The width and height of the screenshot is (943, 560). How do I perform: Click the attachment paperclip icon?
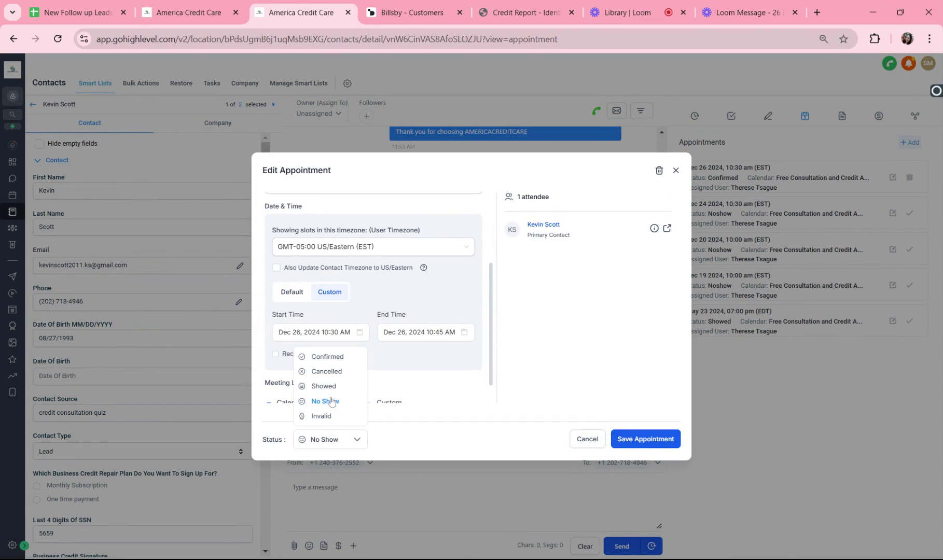(294, 545)
